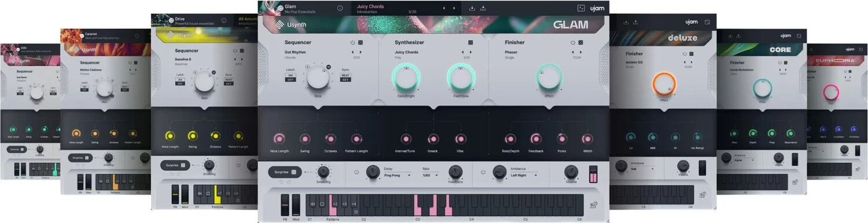The height and width of the screenshot is (223, 868).
Task: Set Sync to KEY
Action: pyautogui.click(x=345, y=80)
